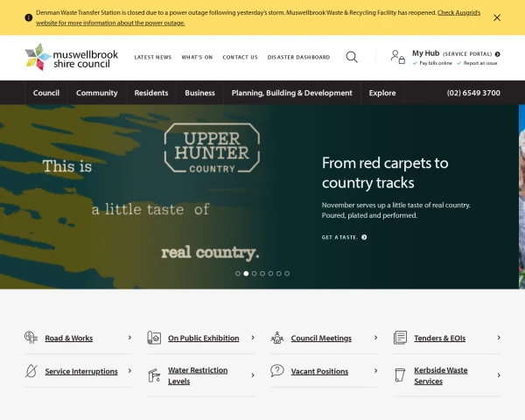The image size is (525, 420).
Task: Click the Kerbside Waste Services bin icon
Action: (x=400, y=375)
